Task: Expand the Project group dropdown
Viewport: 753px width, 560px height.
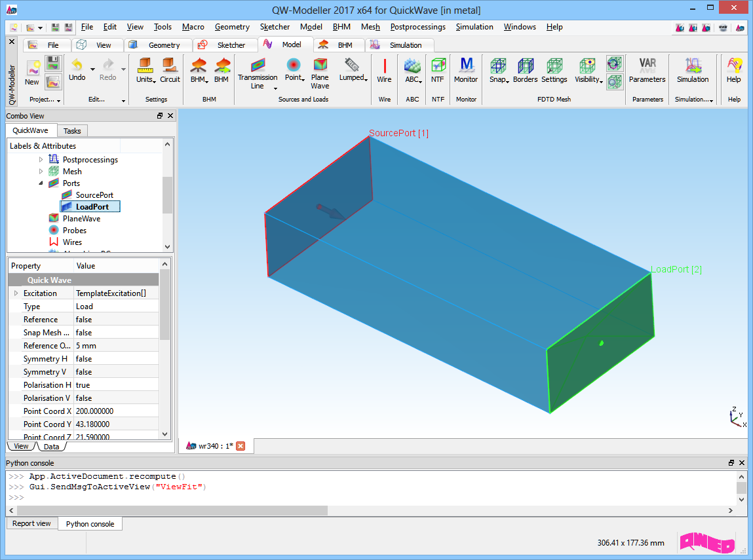Action: [x=58, y=100]
